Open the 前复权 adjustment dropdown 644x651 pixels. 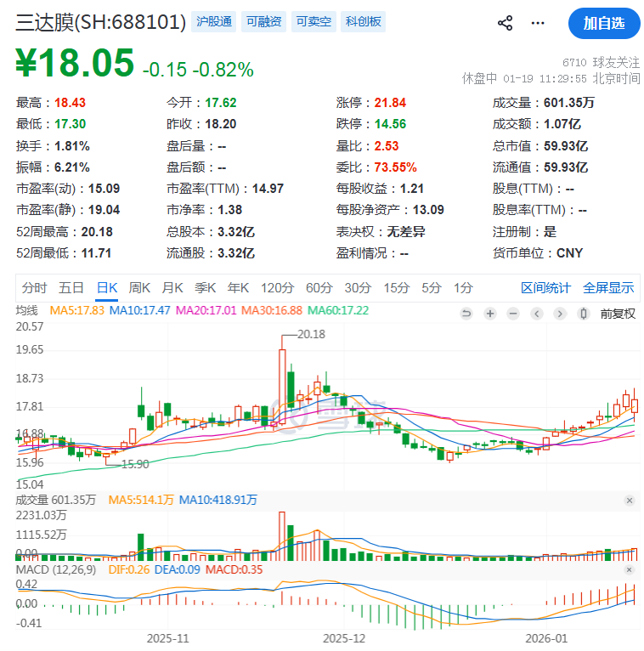618,314
